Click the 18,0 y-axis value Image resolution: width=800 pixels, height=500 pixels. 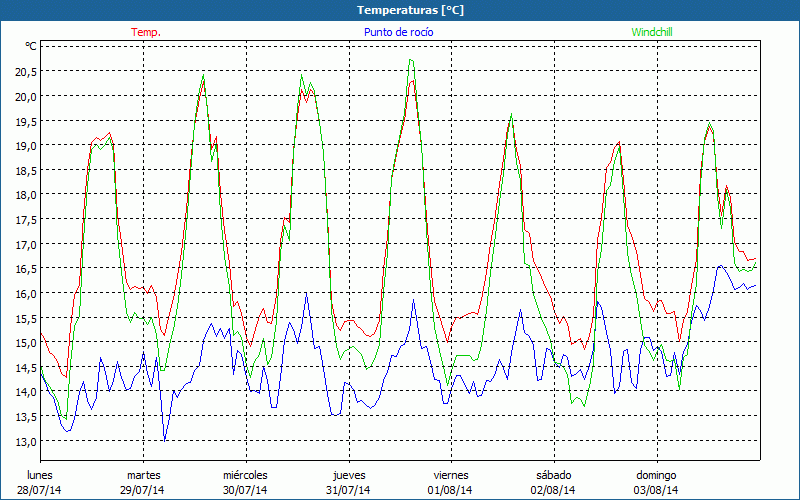click(x=25, y=195)
